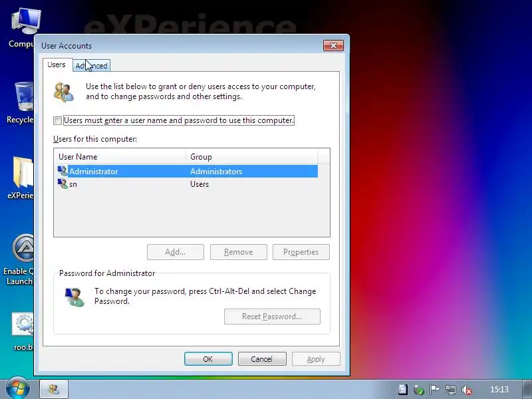The image size is (532, 399).
Task: Click the Reset Password... button
Action: [272, 317]
